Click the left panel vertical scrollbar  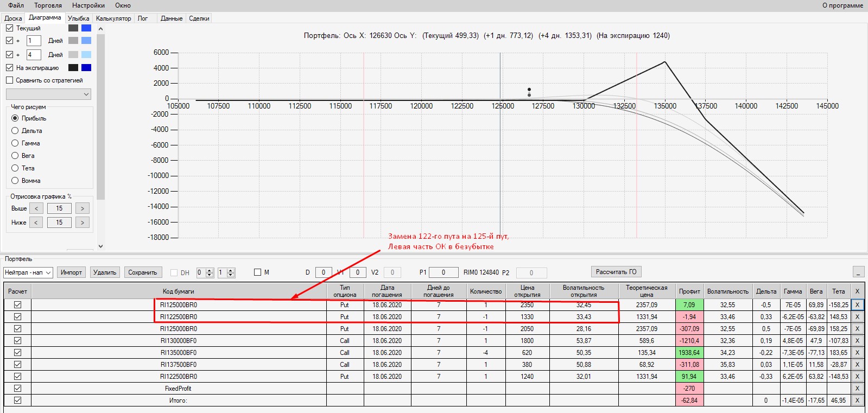100,117
